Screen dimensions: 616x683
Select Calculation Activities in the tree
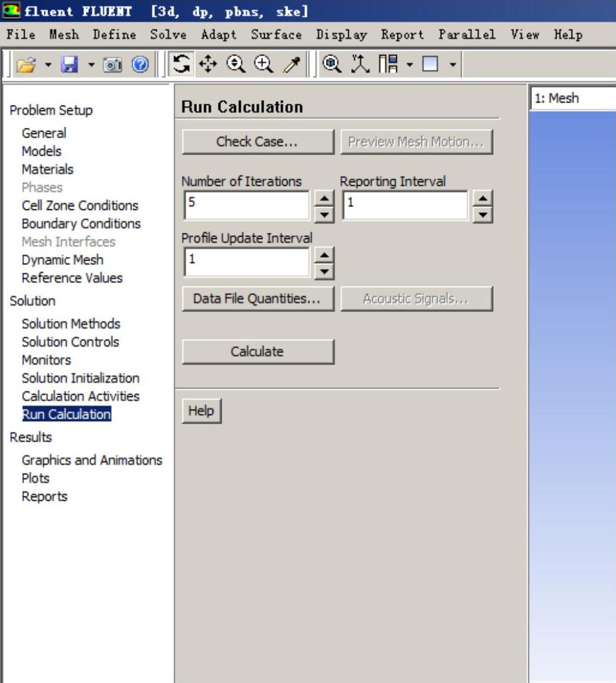point(80,396)
